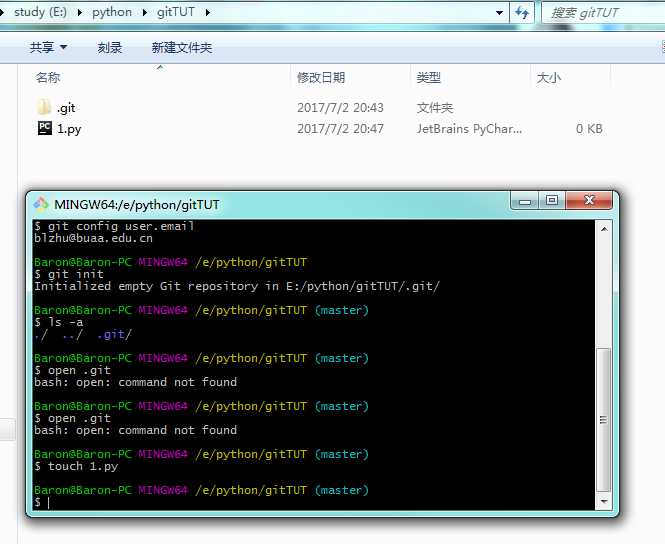The image size is (665, 544).
Task: Select the PyCharm icon of 1.py
Action: 44,128
